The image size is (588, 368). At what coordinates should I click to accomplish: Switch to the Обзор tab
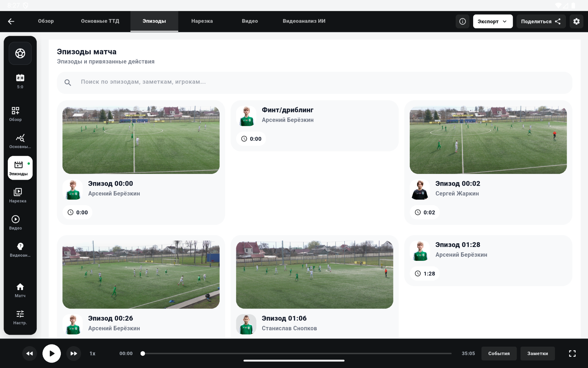[46, 21]
